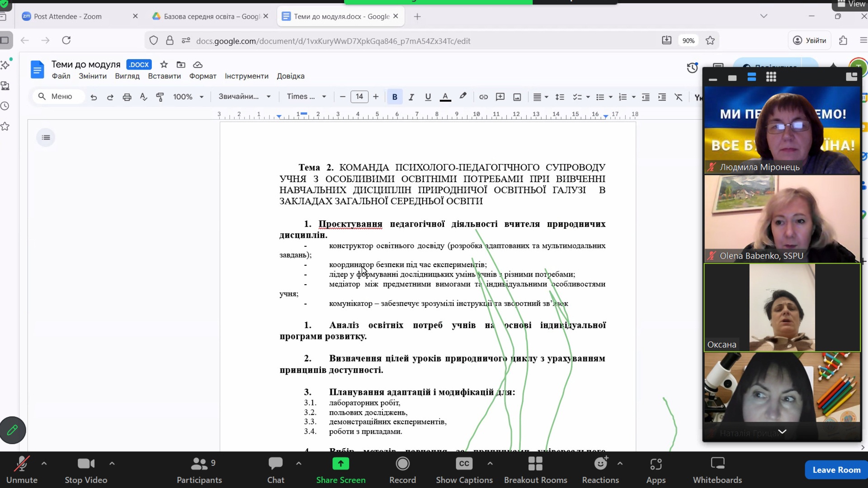This screenshot has width=868, height=488.
Task: Click the print icon in Docs toolbar
Action: coord(127,97)
